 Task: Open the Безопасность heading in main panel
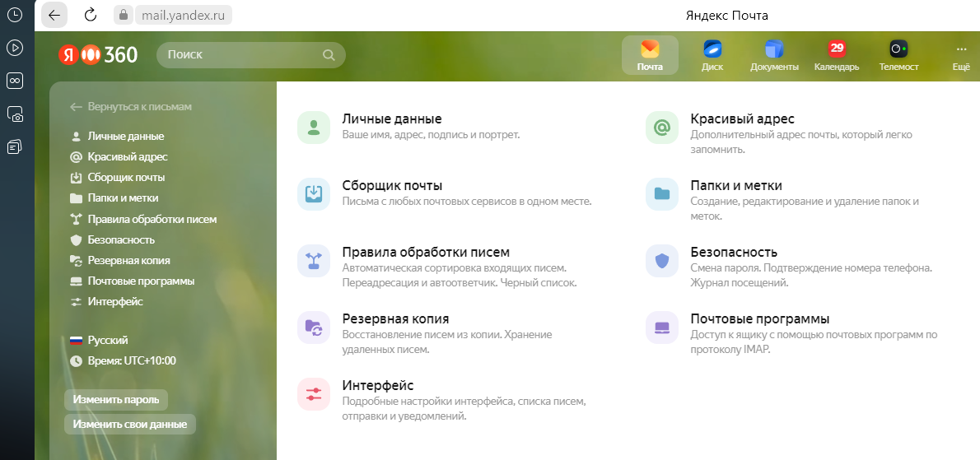[734, 252]
